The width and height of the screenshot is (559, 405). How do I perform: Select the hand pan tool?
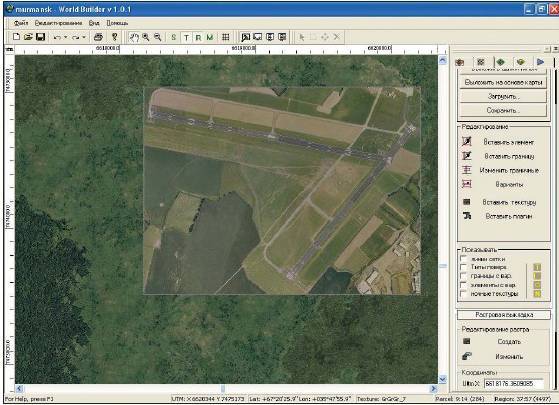pyautogui.click(x=134, y=37)
